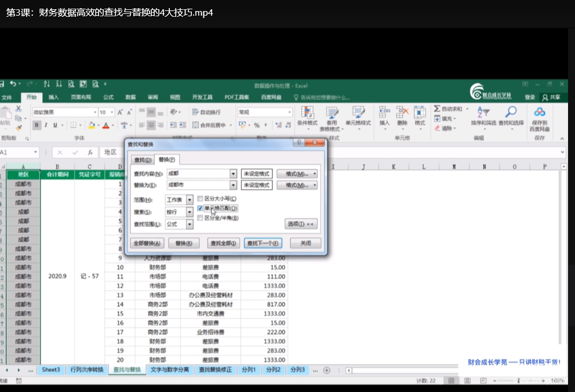This screenshot has height=392, width=575.
Task: Open the 替换为 history dropdown arrow
Action: tap(233, 185)
